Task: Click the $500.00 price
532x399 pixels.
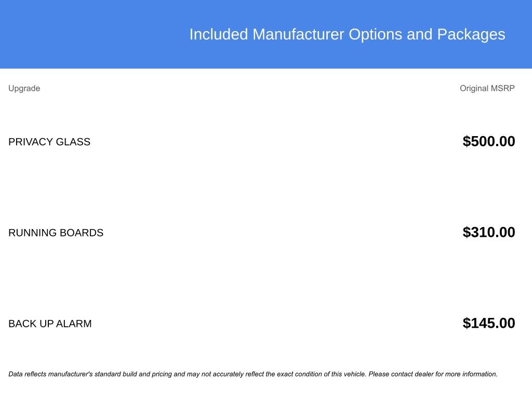Action: point(488,141)
